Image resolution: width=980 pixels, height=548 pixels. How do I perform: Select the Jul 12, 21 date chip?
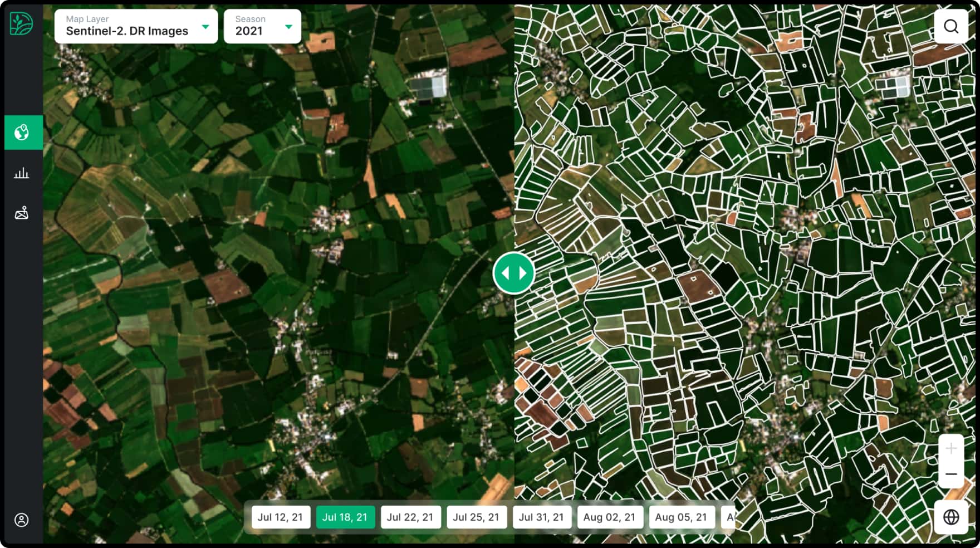pos(281,516)
